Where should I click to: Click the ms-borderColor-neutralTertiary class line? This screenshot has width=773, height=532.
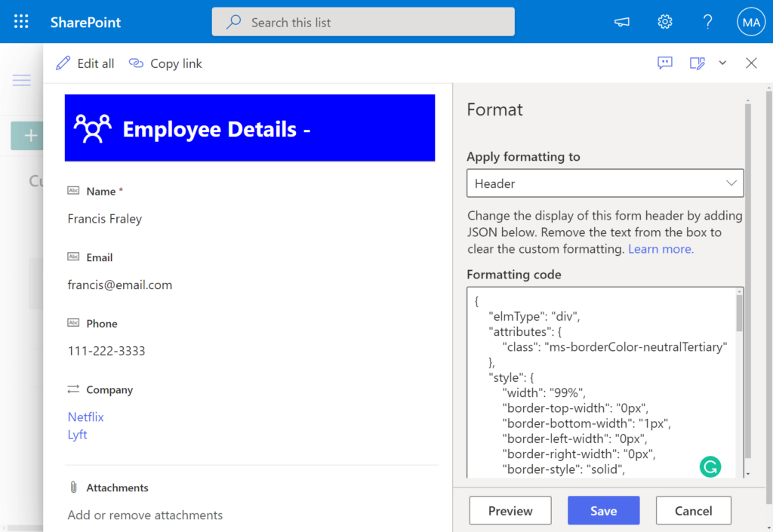click(614, 347)
